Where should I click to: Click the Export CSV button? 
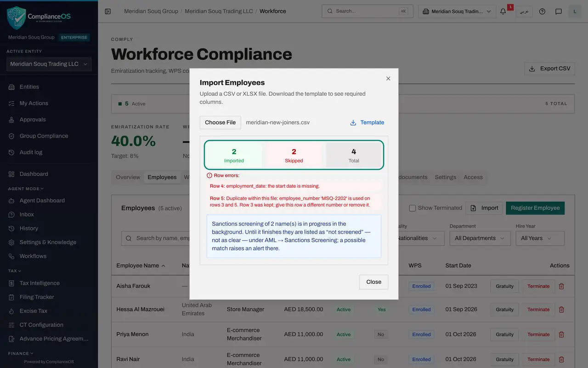pos(549,69)
